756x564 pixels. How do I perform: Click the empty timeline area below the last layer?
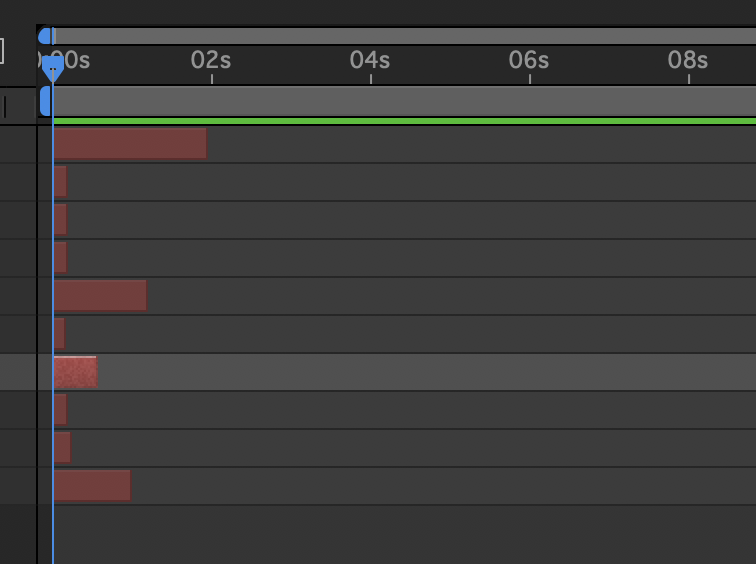pos(400,535)
